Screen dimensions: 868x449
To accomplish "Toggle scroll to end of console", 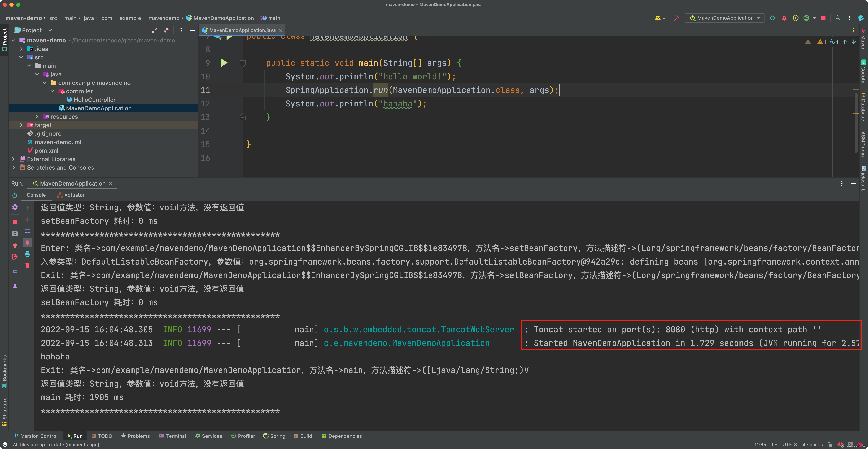I will coord(28,242).
